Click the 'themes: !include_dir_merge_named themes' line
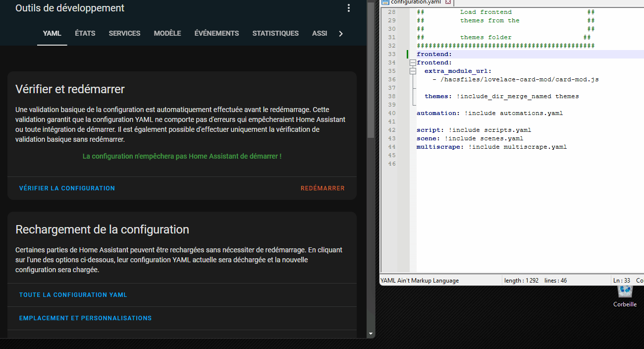 (502, 97)
